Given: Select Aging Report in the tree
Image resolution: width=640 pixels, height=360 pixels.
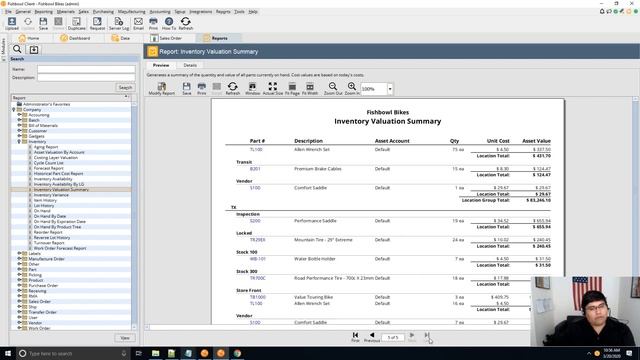Looking at the screenshot, I should (x=46, y=147).
